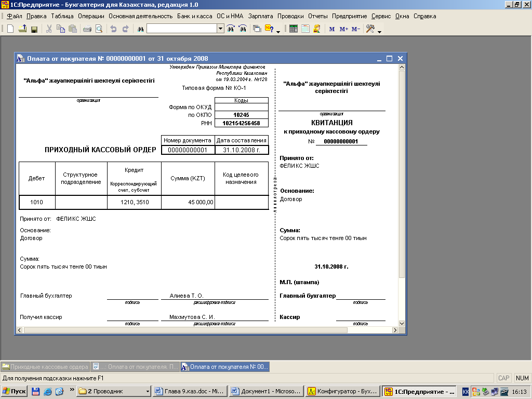
Task: Click the user with lock icon
Action: pyautogui.click(x=317, y=29)
